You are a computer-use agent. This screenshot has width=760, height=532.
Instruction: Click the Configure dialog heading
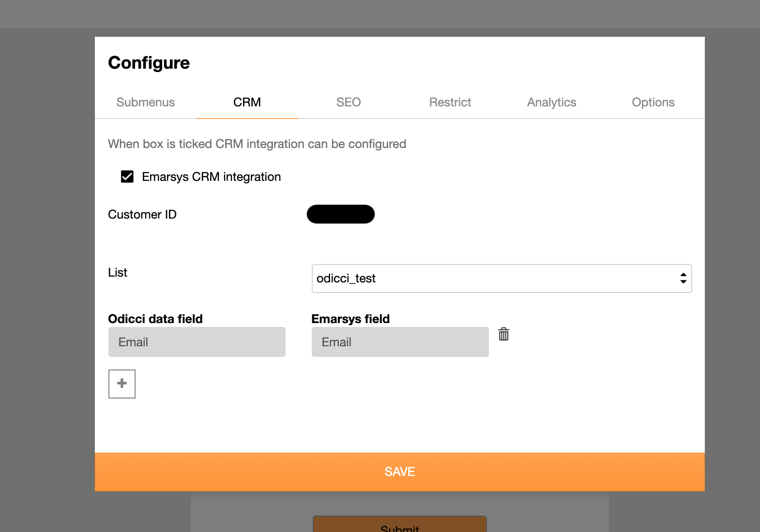(x=149, y=63)
